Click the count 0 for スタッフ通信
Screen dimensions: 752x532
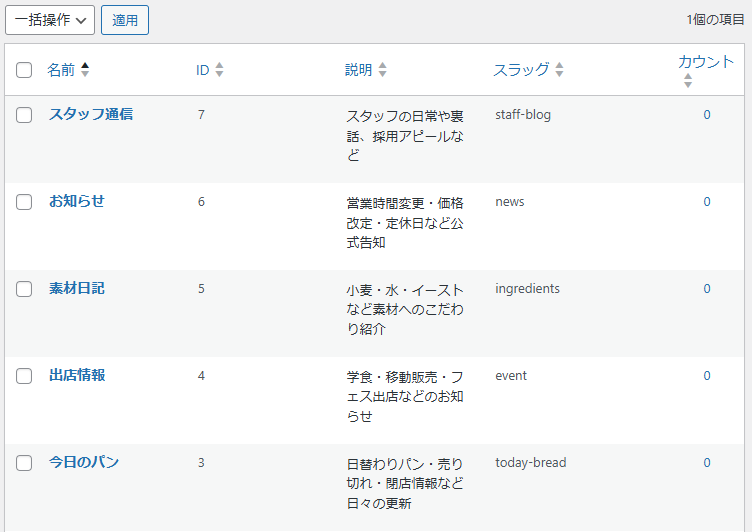[706, 115]
